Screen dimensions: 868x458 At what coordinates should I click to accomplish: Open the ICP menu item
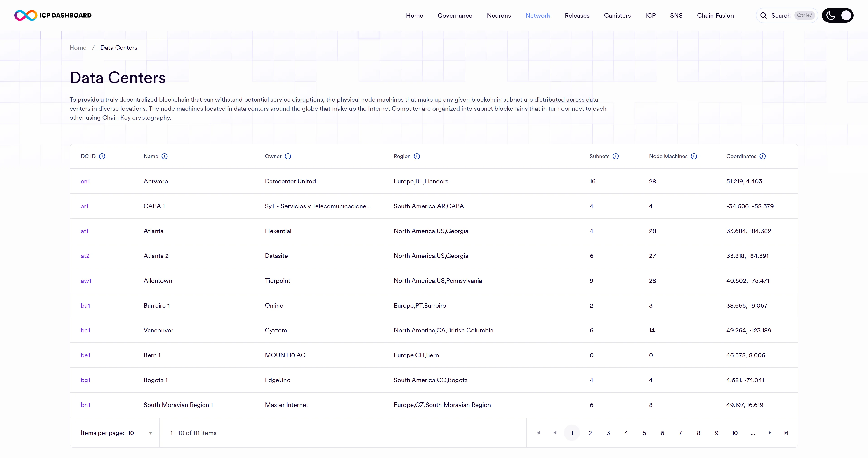pos(650,16)
